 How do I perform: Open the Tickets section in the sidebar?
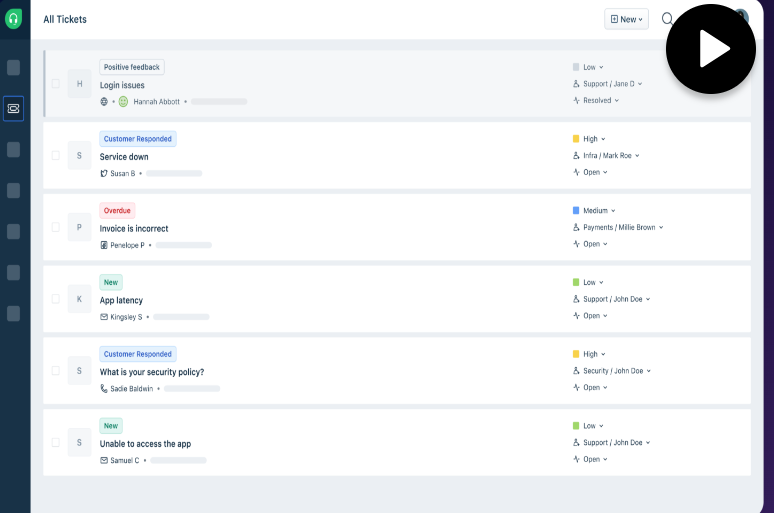[x=13, y=109]
